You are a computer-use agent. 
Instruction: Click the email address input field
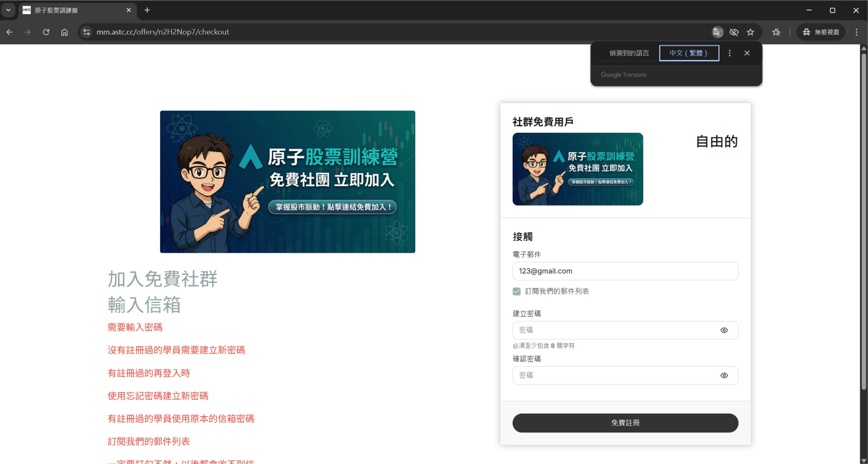coord(625,271)
